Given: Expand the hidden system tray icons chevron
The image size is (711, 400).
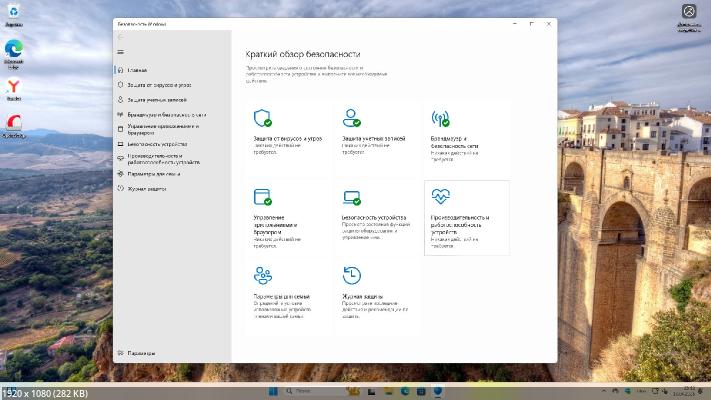Looking at the screenshot, I should pyautogui.click(x=604, y=391).
